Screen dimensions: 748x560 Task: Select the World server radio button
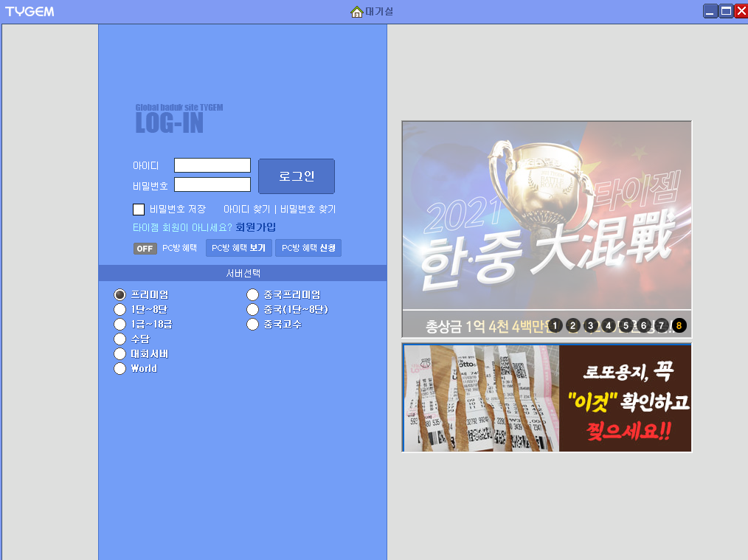tap(120, 369)
